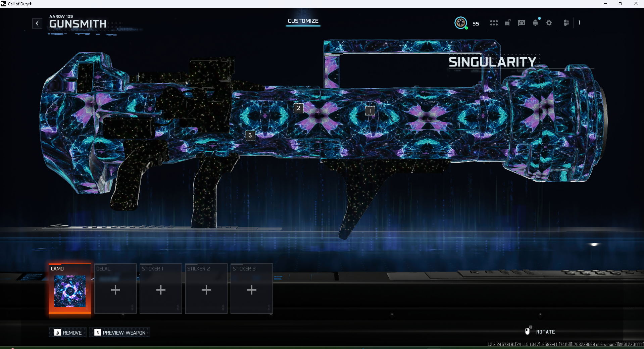Click the unlock padlock icon
644x349 pixels.
click(x=508, y=23)
